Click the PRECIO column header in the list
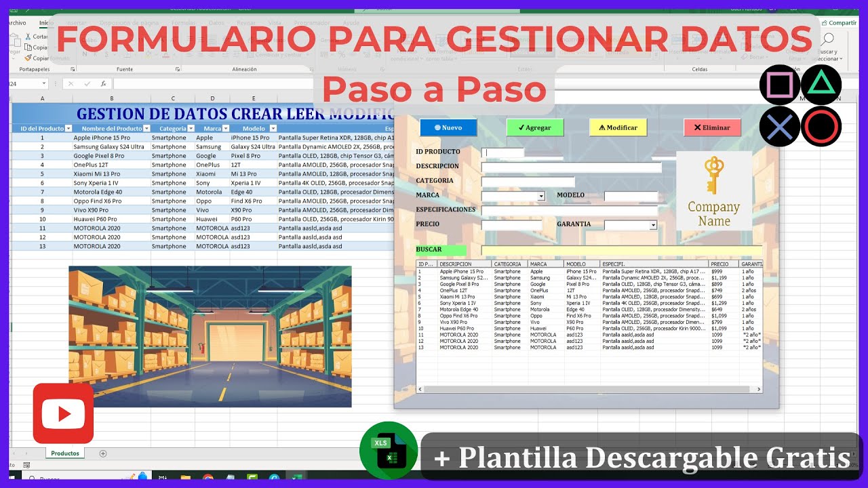 point(724,264)
